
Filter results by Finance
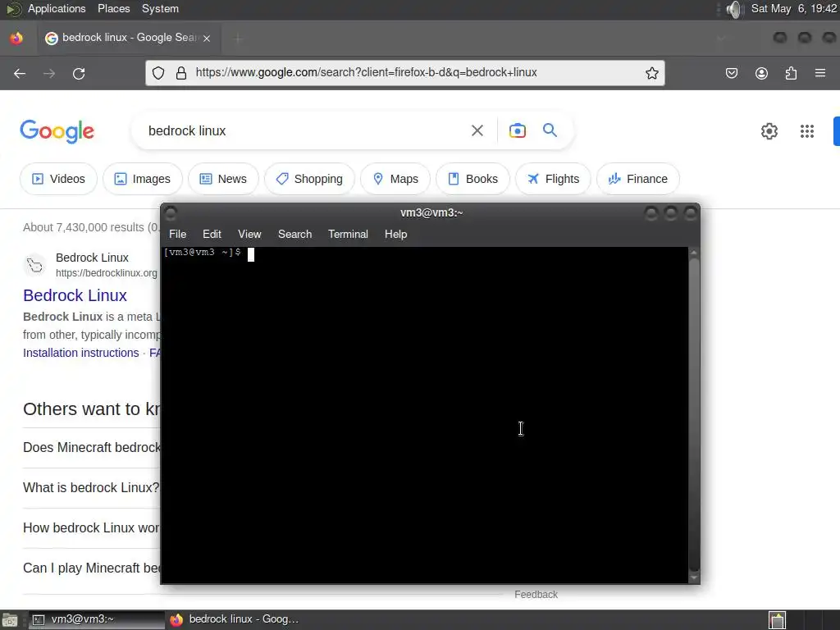(638, 179)
